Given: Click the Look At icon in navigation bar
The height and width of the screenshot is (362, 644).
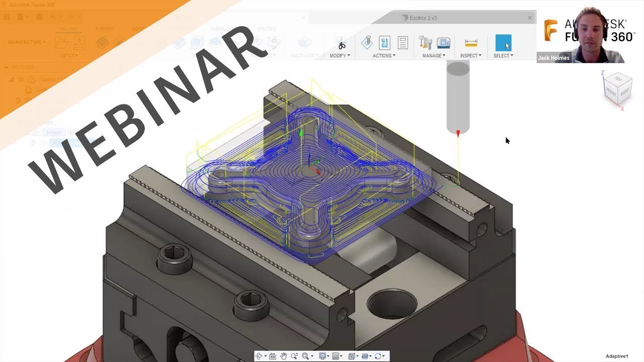Looking at the screenshot, I should pos(273,356).
